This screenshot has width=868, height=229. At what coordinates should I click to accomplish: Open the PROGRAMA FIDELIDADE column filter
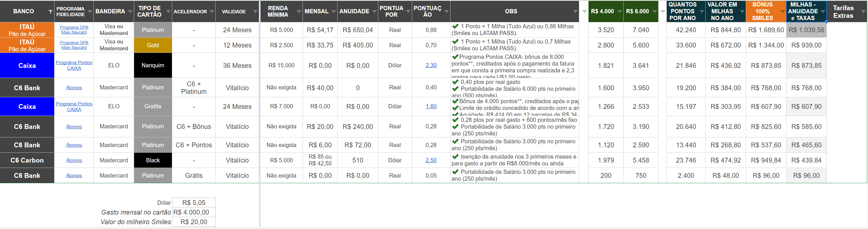click(x=90, y=12)
